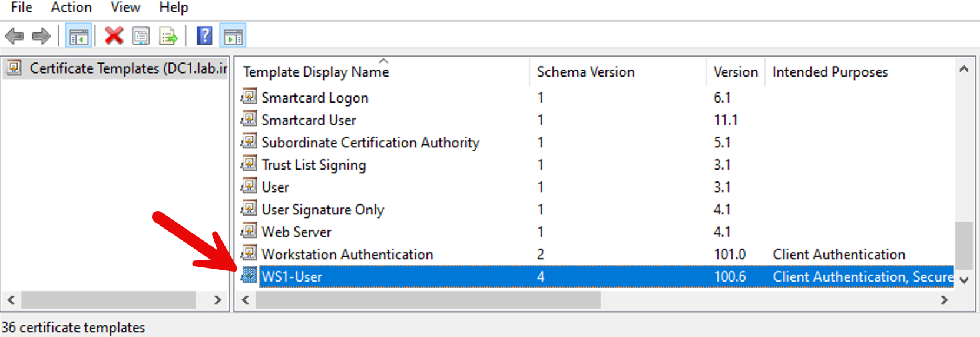Open the File menu
The width and height of the screenshot is (980, 337).
pyautogui.click(x=22, y=8)
